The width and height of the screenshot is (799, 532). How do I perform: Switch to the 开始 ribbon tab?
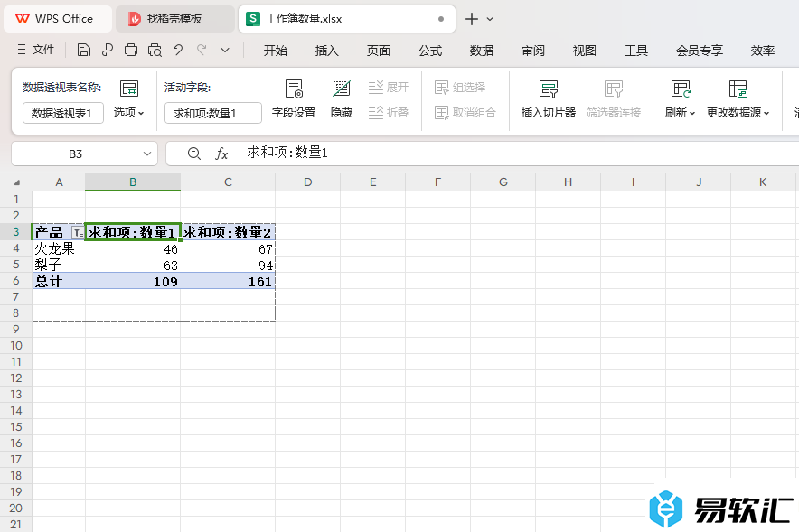275,51
